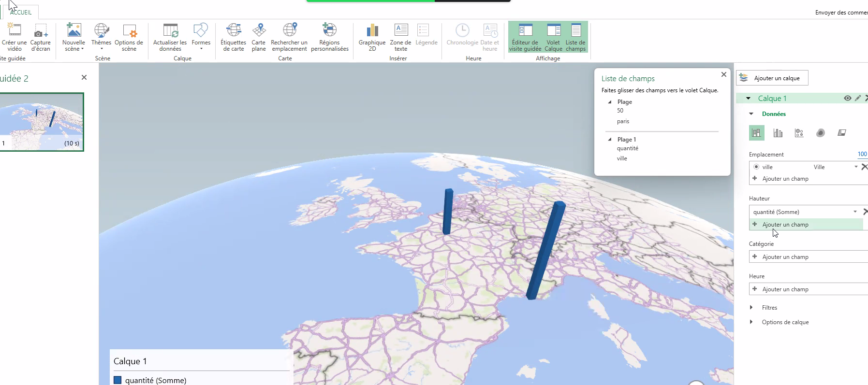Click 100 location confidence link
The image size is (868, 385).
pos(862,154)
